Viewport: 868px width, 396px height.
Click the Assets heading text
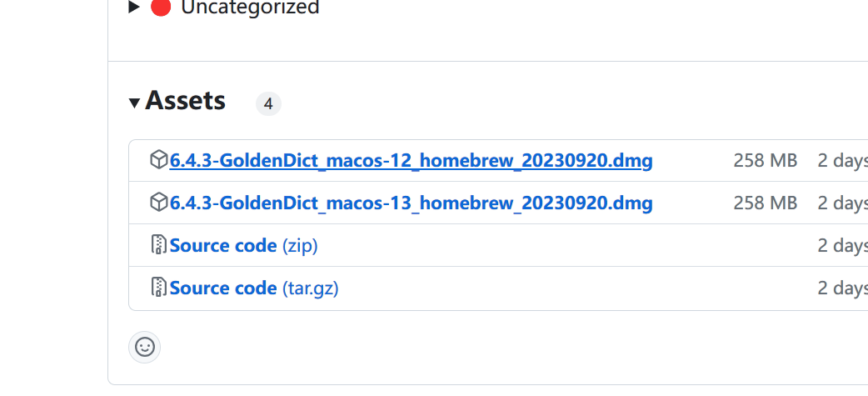pyautogui.click(x=186, y=101)
